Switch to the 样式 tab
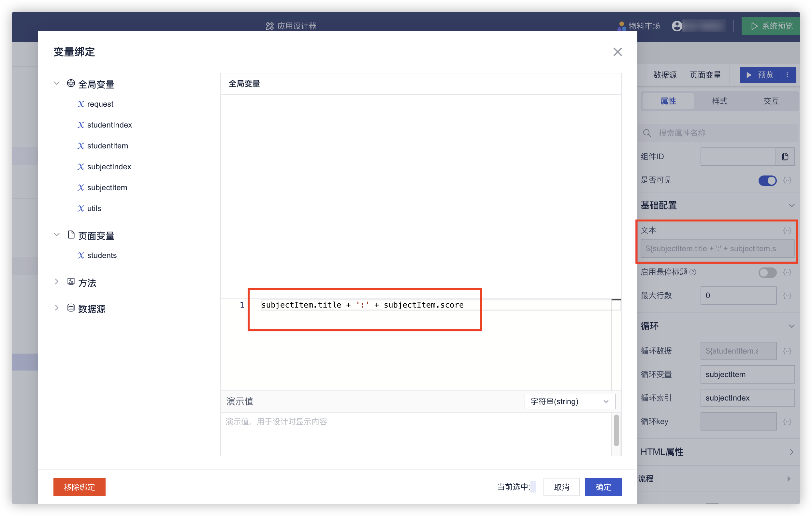This screenshot has width=812, height=516. [719, 101]
